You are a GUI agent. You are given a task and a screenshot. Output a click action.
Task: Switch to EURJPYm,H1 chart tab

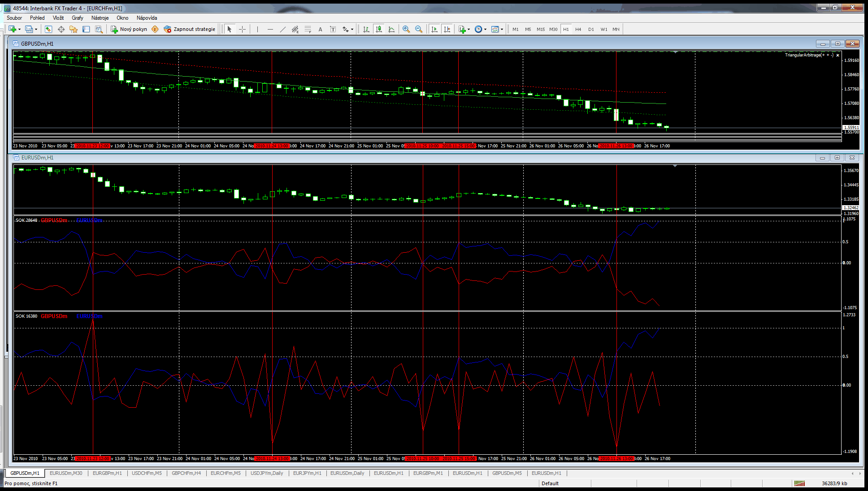click(x=307, y=473)
